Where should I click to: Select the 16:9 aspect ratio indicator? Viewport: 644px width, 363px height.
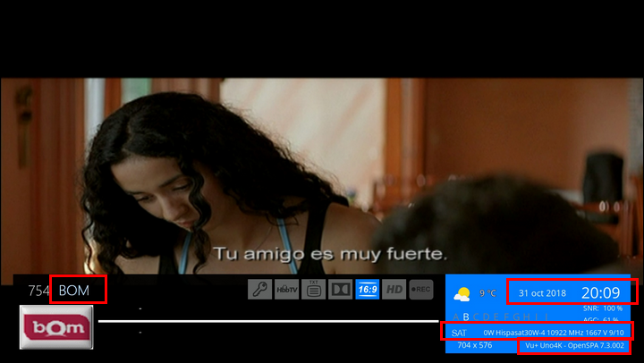(x=368, y=290)
